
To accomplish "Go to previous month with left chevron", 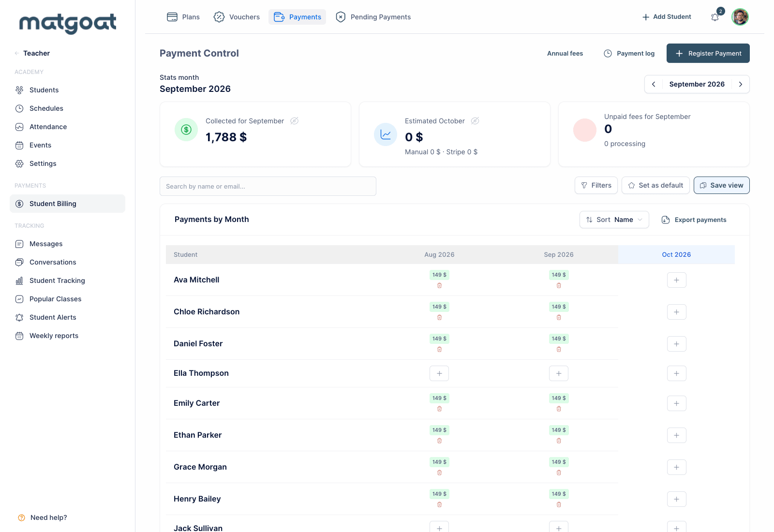I will 654,84.
